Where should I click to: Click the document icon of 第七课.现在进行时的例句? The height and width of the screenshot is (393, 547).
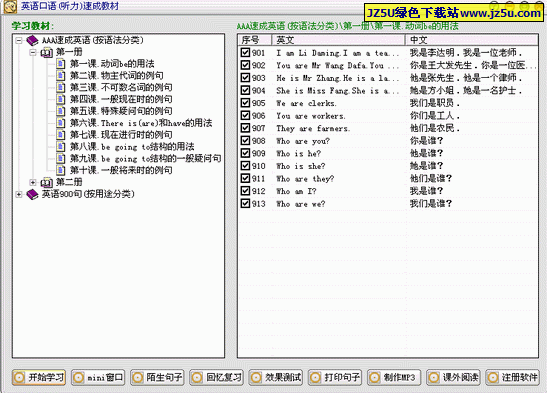coord(61,135)
